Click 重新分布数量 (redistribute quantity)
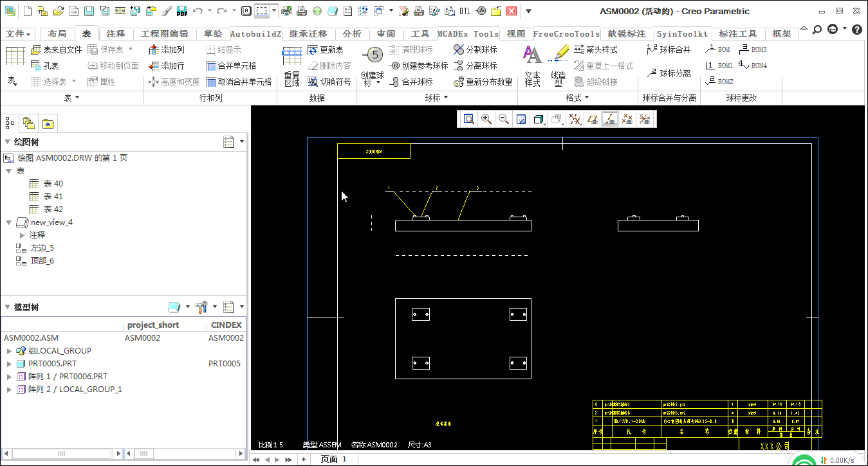Viewport: 868px width, 466px height. click(x=483, y=82)
